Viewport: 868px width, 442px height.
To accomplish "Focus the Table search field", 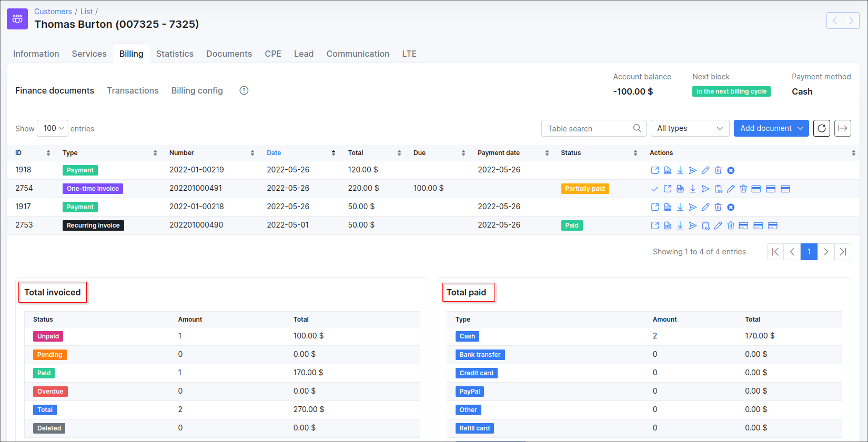I will coord(588,128).
